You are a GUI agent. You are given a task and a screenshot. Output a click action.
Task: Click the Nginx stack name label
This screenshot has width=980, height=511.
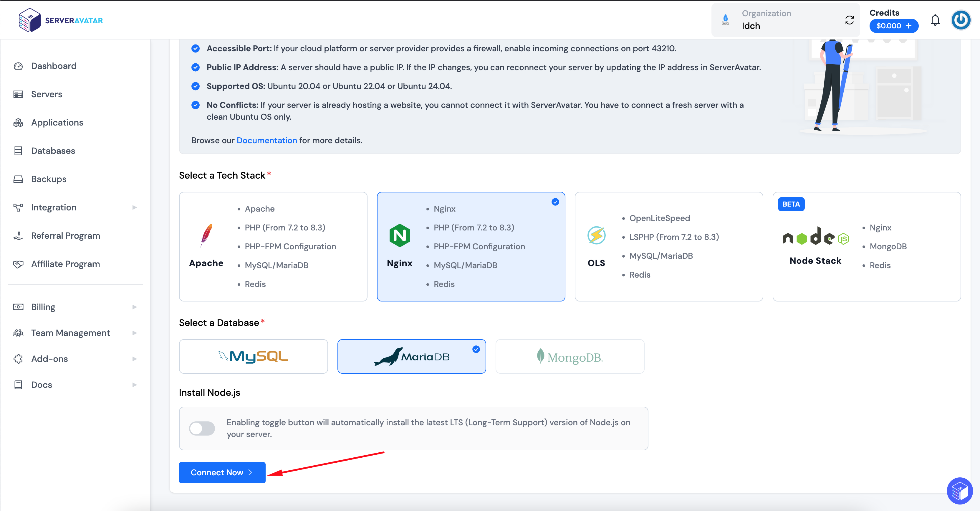400,263
